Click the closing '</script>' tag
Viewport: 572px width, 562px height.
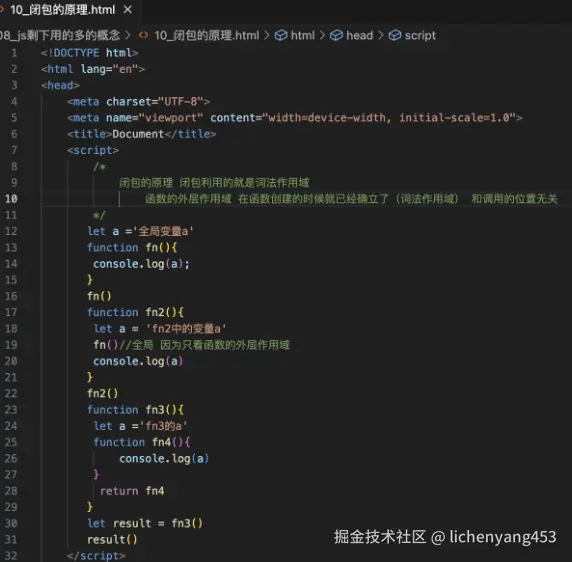[96, 556]
